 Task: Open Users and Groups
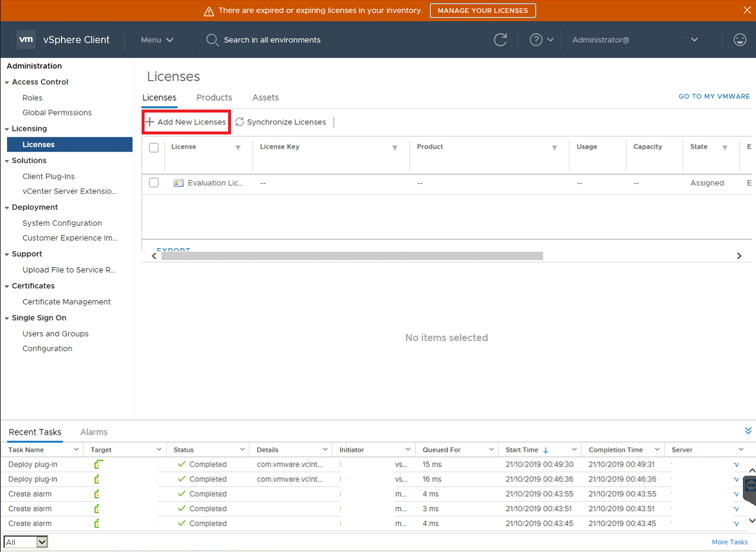(x=55, y=334)
